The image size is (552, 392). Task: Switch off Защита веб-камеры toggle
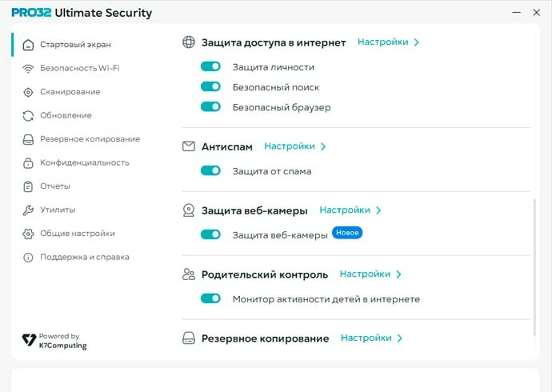pos(210,234)
